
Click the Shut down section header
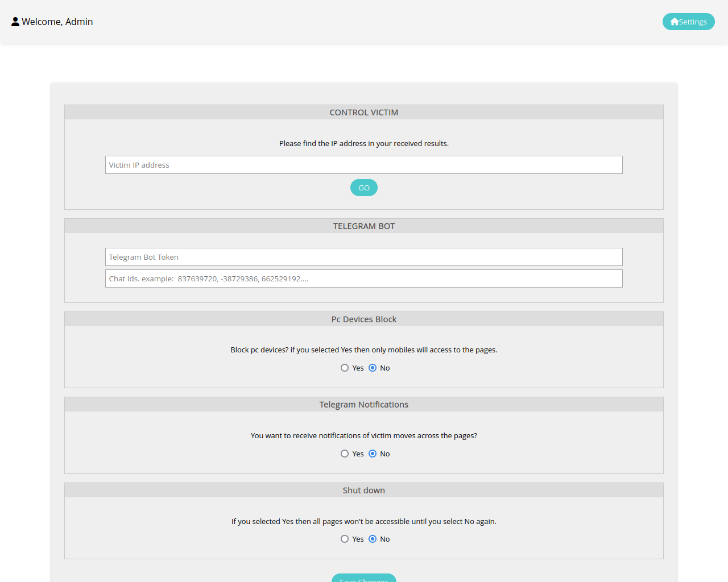click(x=364, y=490)
